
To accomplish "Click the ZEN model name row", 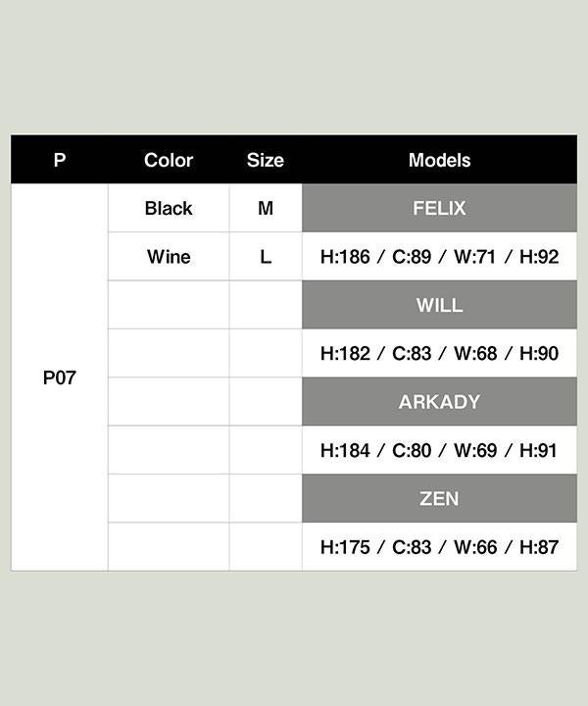I will [x=440, y=498].
